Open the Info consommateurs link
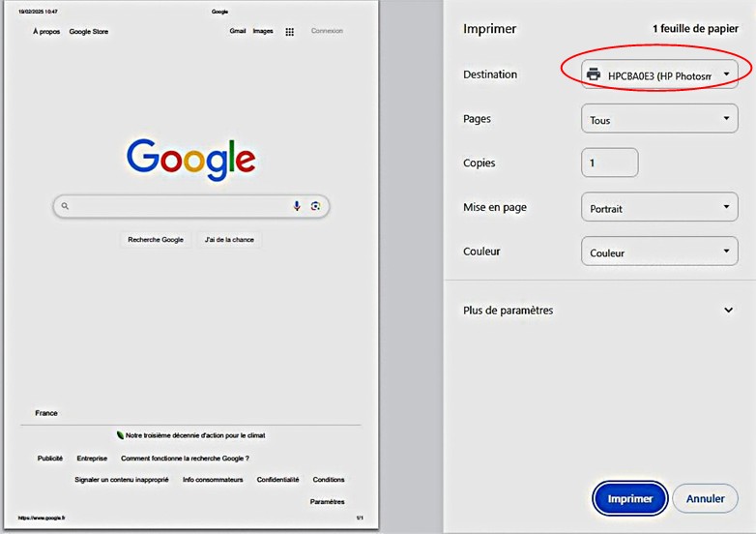 click(213, 480)
